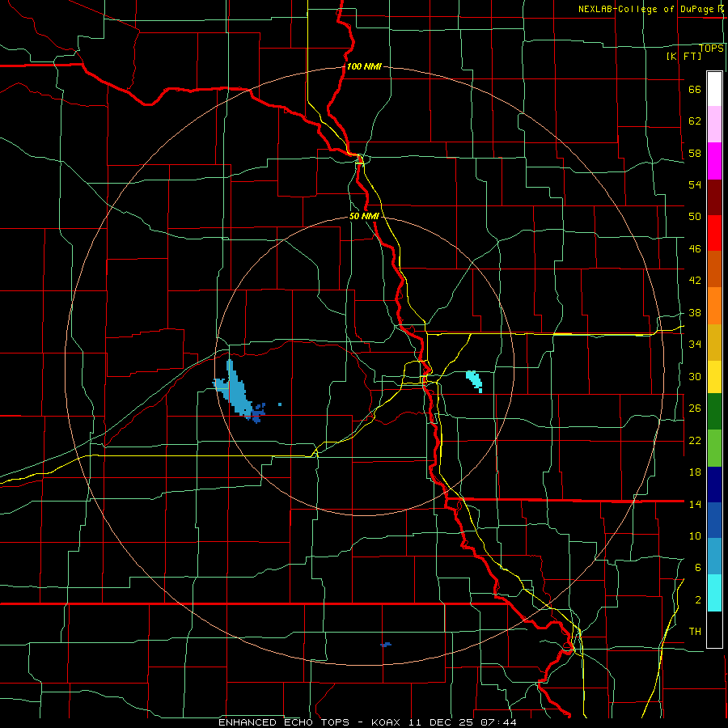
Task: Click the legend value '58'
Action: 695,153
